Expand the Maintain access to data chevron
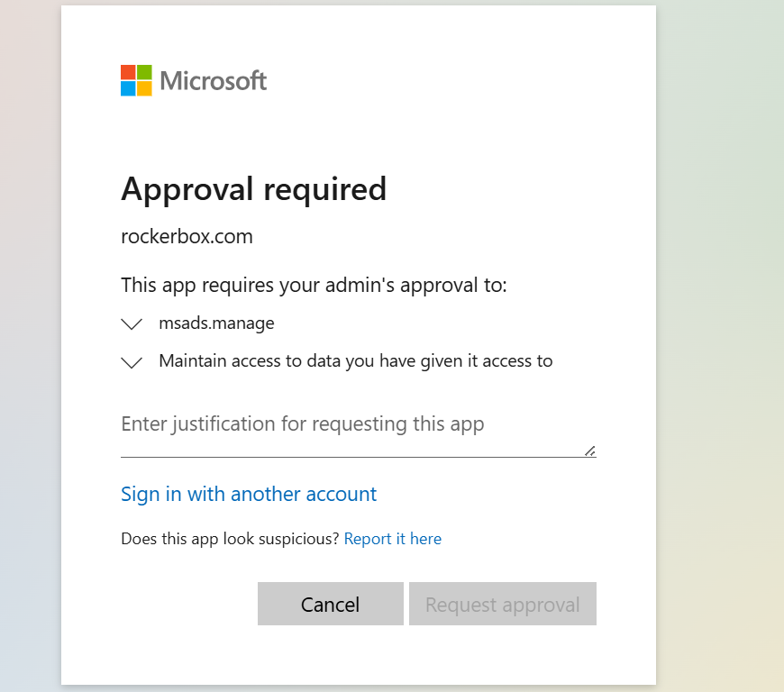 [x=132, y=362]
